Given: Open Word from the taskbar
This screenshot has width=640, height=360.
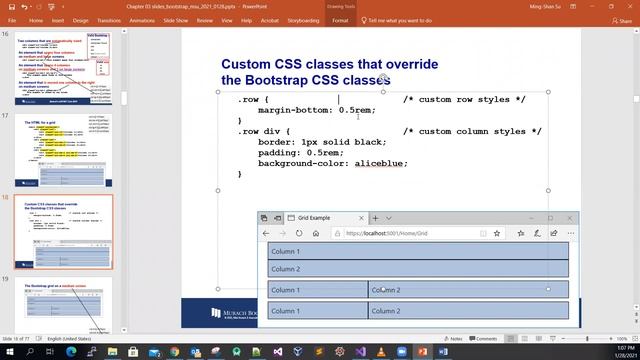Looking at the screenshot, I should (x=443, y=351).
